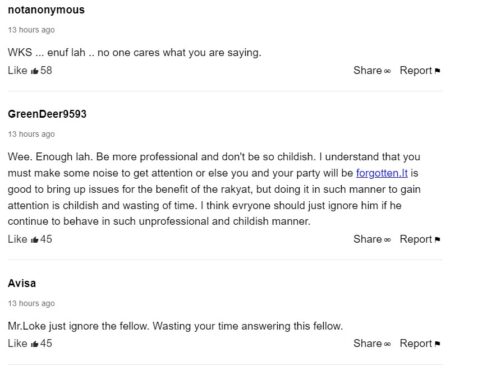Click share link icon on Avisa's comment
This screenshot has width=478, height=375.
(x=387, y=344)
